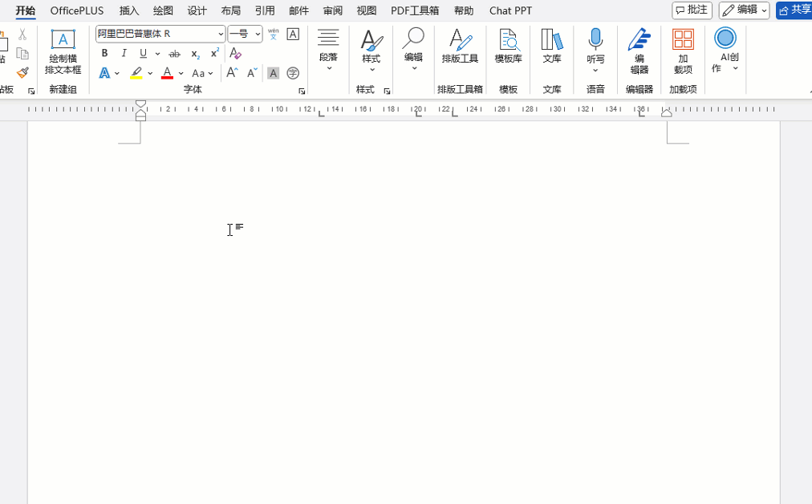Toggle Underline formatting

click(x=144, y=53)
